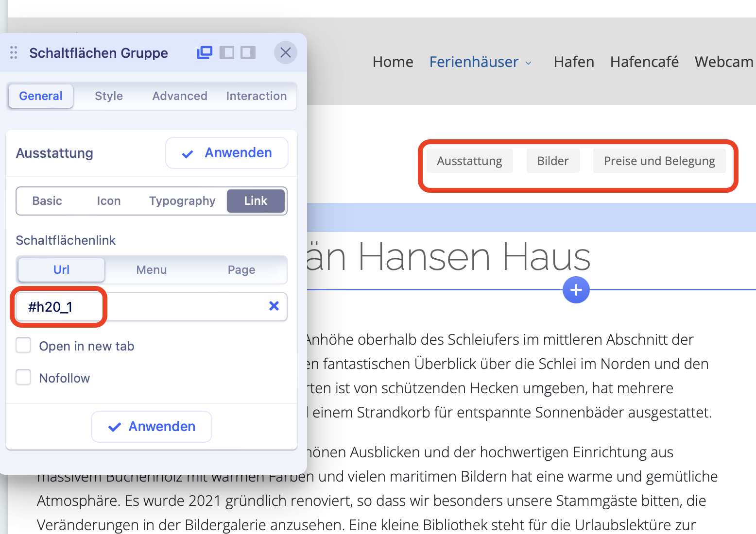Open the Style tab
Image resolution: width=756 pixels, height=534 pixels.
point(109,96)
